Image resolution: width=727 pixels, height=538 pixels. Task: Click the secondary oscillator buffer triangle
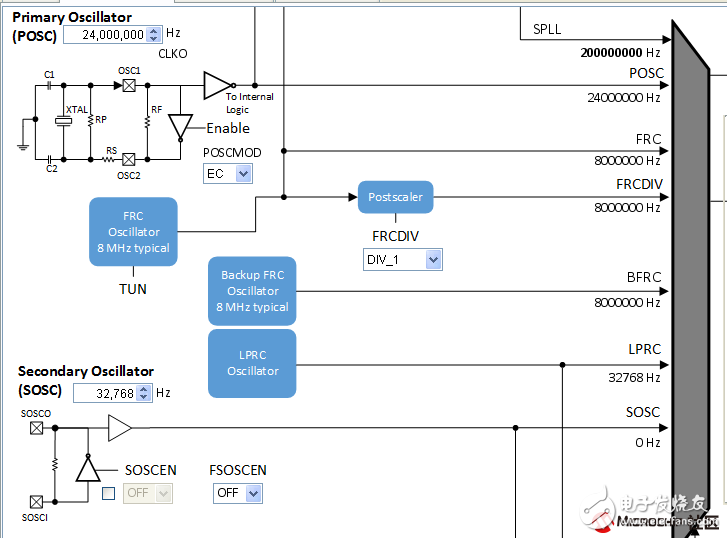[120, 428]
